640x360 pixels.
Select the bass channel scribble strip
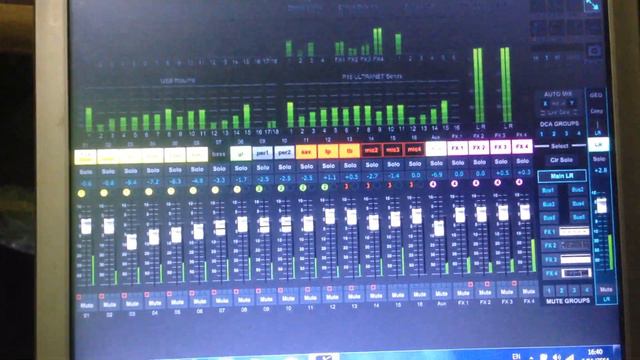pyautogui.click(x=219, y=154)
